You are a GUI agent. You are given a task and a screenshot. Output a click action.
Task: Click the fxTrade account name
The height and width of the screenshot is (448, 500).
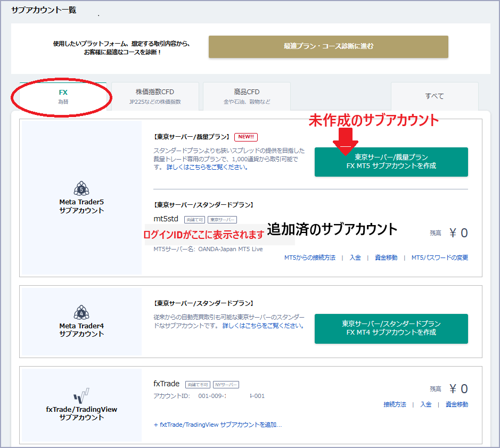(x=167, y=384)
